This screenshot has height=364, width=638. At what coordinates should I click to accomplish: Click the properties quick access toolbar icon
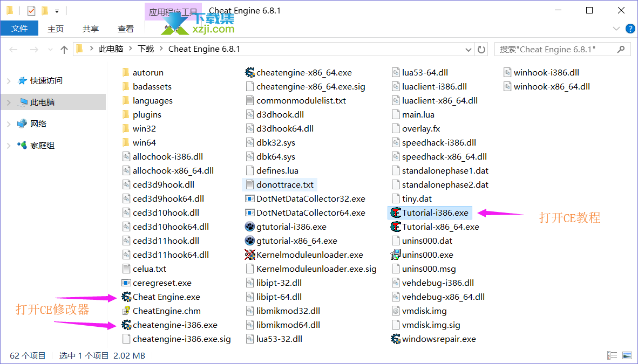tap(31, 11)
